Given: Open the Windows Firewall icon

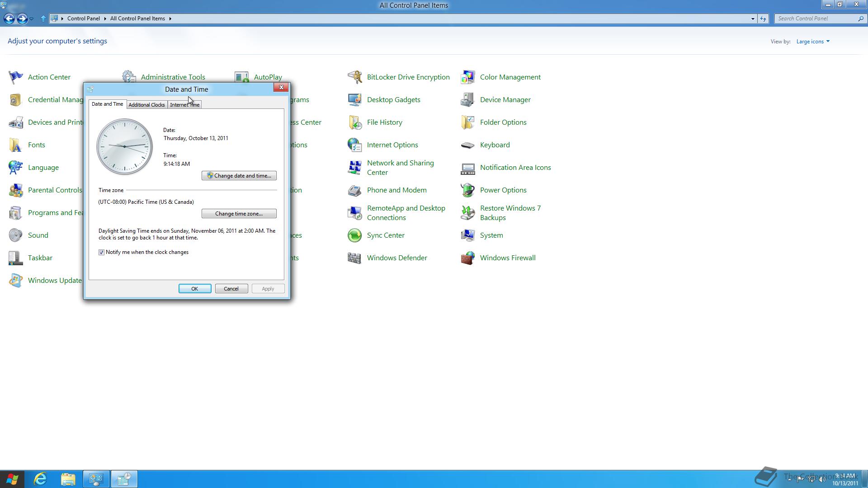Looking at the screenshot, I should tap(467, 258).
